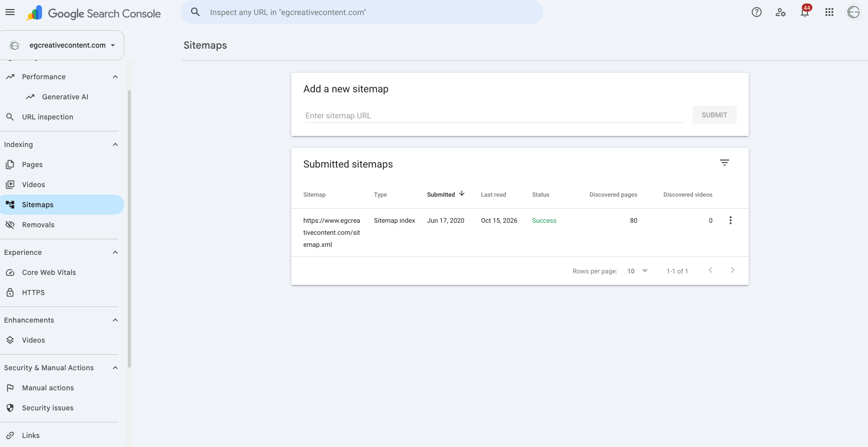Open the Help question mark icon
This screenshot has height=447, width=868.
[757, 12]
